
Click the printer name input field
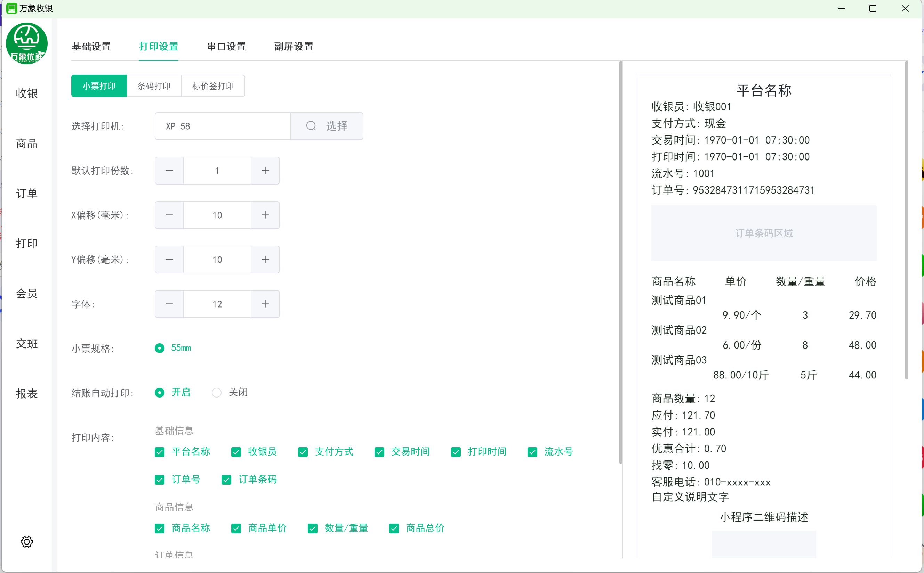pyautogui.click(x=223, y=126)
